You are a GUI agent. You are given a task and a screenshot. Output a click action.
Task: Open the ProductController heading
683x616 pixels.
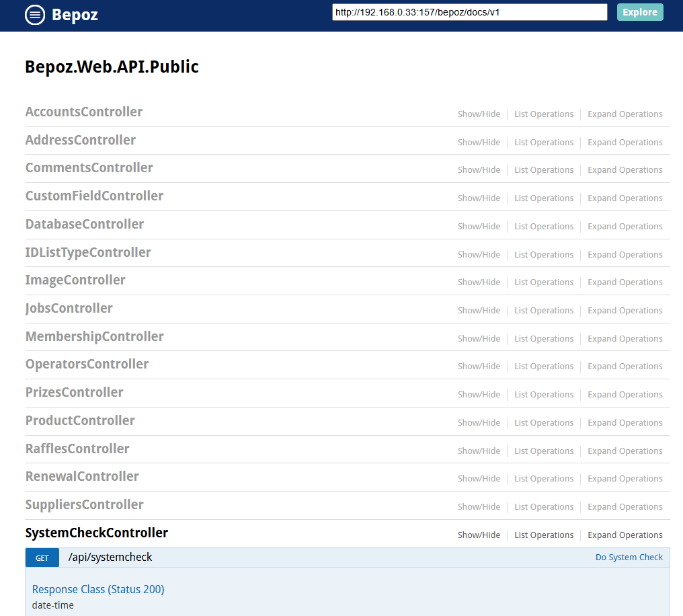tap(80, 420)
